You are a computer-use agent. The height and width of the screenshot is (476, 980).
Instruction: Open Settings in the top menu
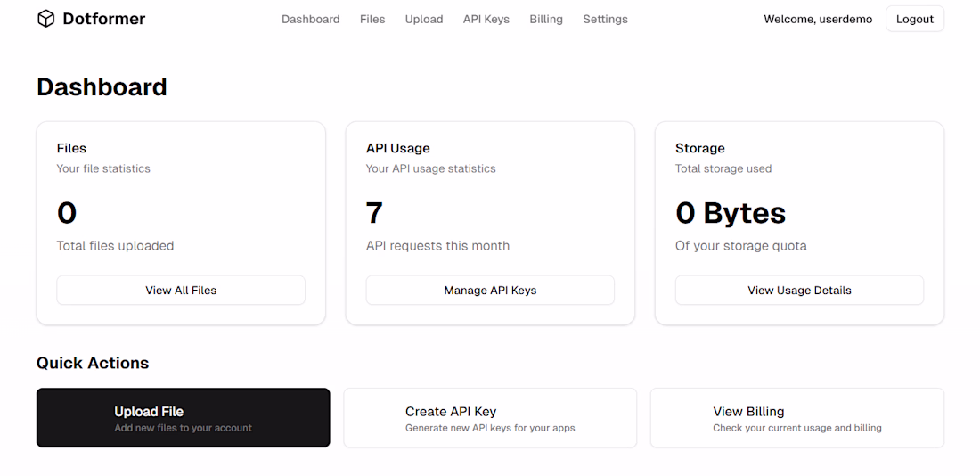coord(605,19)
